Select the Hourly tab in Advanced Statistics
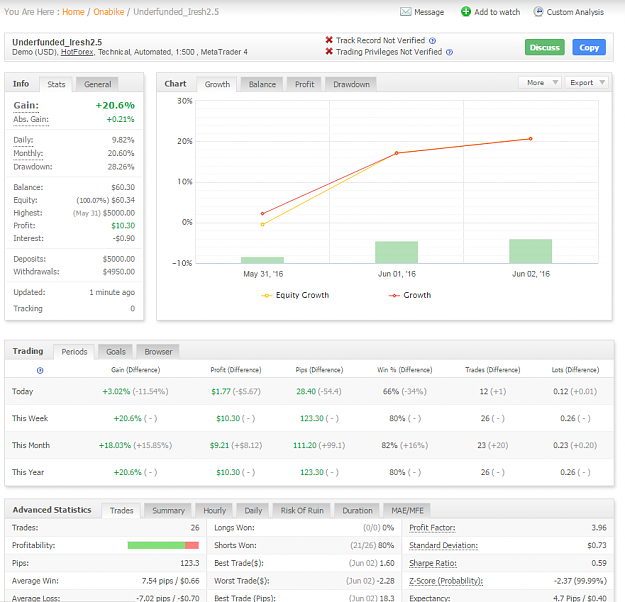Screen dimensions: 625x602 click(x=214, y=510)
